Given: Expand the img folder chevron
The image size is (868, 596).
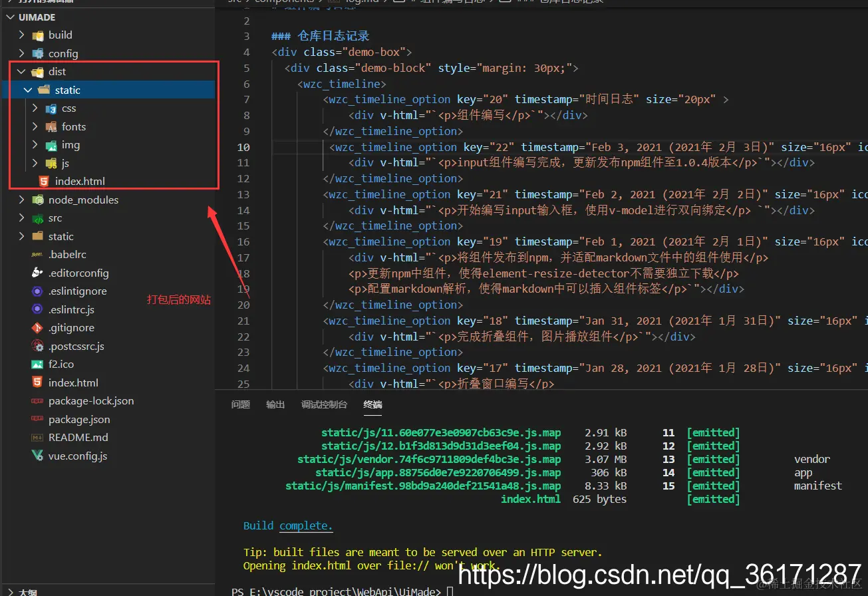Looking at the screenshot, I should (35, 145).
